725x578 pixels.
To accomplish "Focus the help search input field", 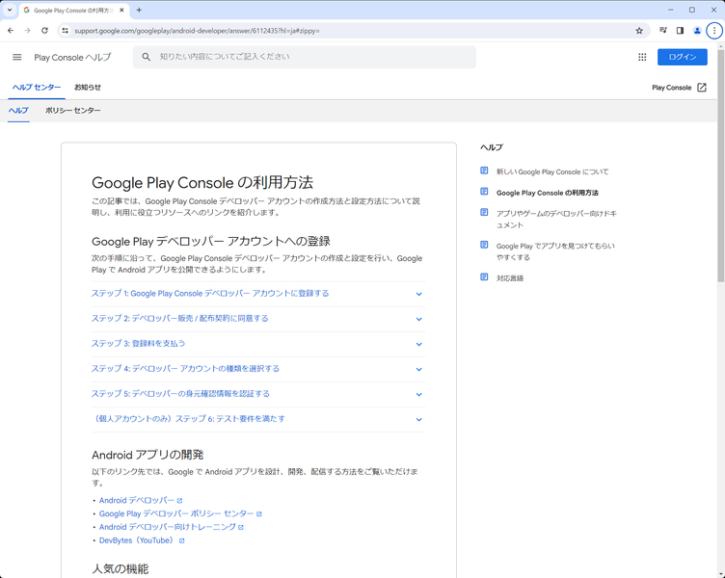I will pyautogui.click(x=304, y=57).
